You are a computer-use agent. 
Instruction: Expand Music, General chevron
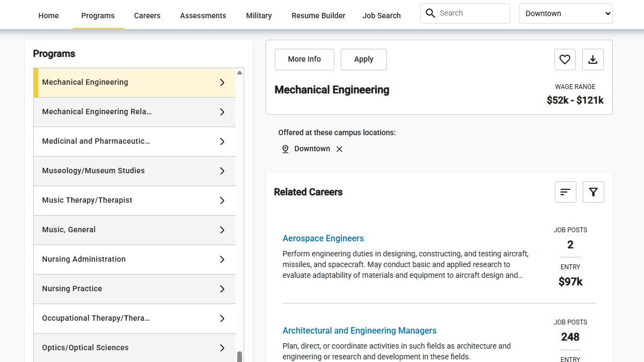[222, 230]
